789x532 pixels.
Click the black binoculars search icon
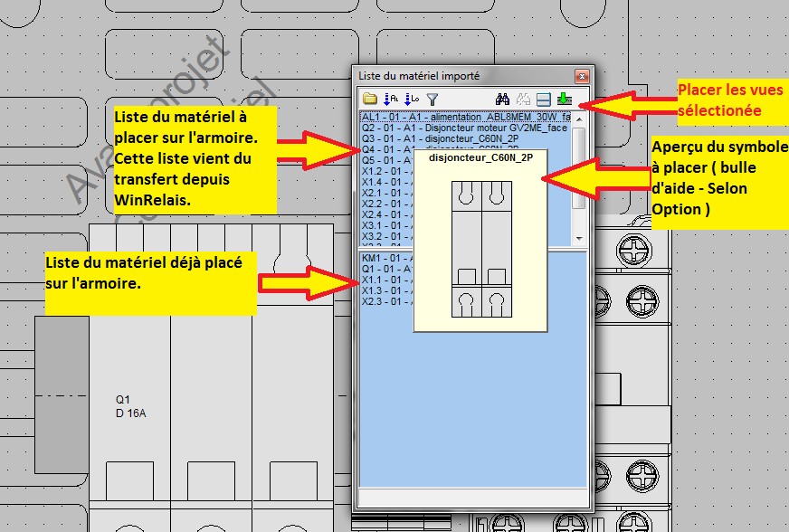[502, 100]
